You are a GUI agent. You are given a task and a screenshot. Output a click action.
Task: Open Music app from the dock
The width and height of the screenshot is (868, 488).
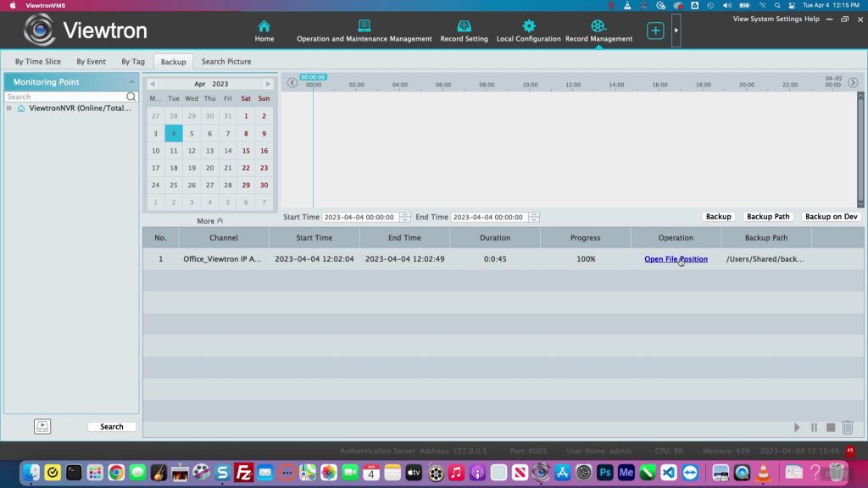[x=455, y=473]
